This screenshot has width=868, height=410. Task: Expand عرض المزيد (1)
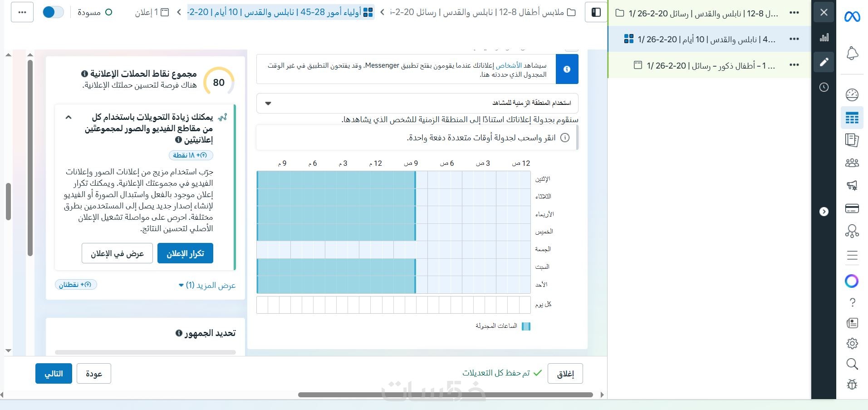(207, 285)
